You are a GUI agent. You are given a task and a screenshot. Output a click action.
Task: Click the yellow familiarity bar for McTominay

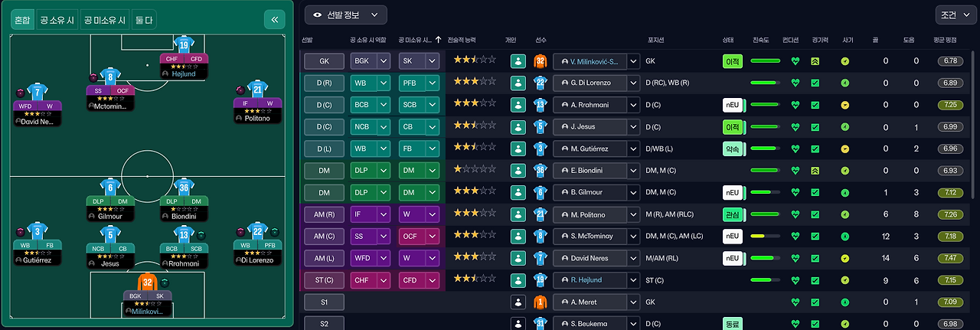[x=765, y=237]
